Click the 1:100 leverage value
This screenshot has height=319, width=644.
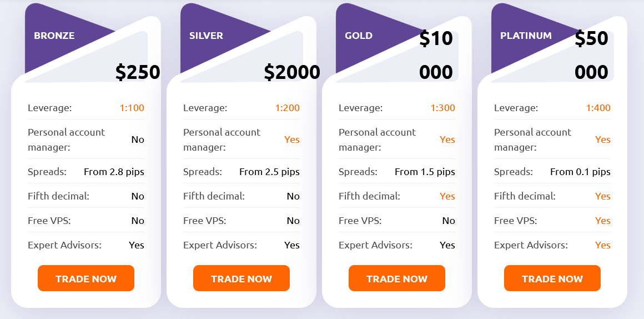pyautogui.click(x=132, y=108)
